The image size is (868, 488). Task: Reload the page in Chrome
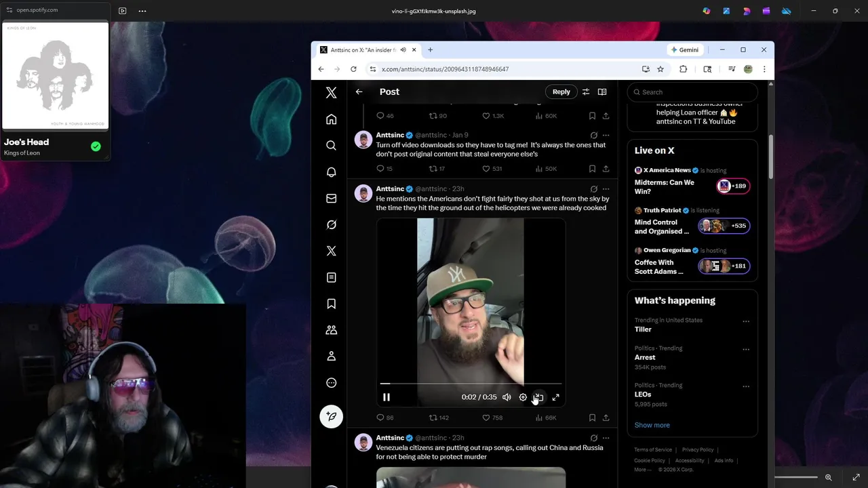tap(353, 69)
